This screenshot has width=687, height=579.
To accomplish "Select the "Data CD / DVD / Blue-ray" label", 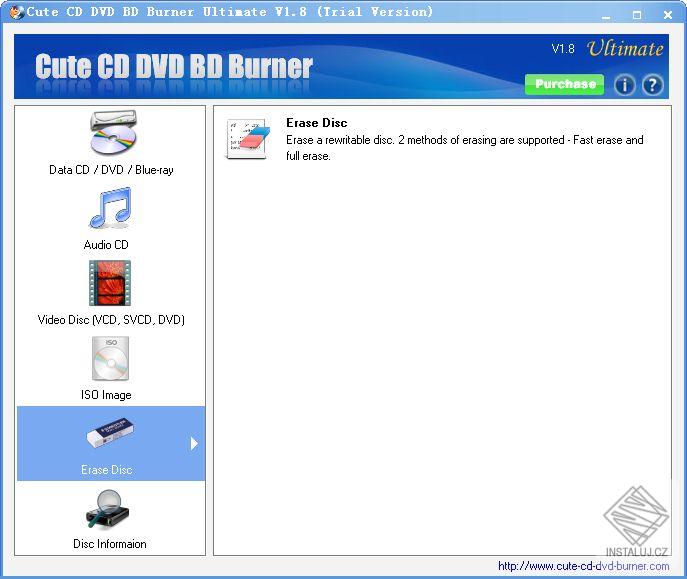I will point(111,170).
